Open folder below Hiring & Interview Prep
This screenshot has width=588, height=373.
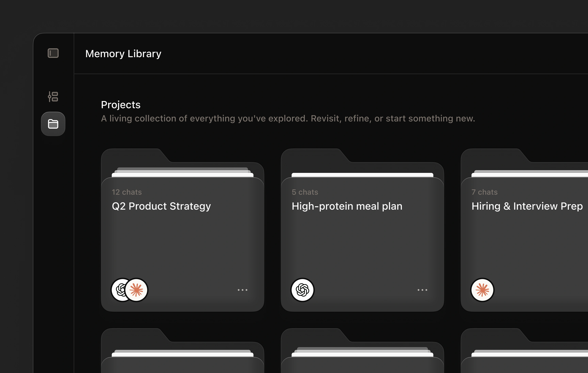click(x=524, y=351)
